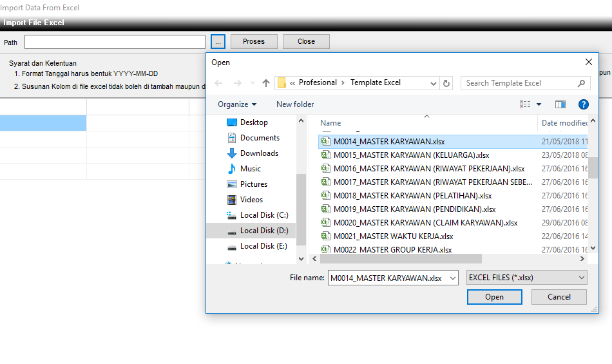The image size is (612, 364).
Task: Select M0015_MASTER KARYAWAN (KELUARGA).xlsx file
Action: pyautogui.click(x=411, y=155)
